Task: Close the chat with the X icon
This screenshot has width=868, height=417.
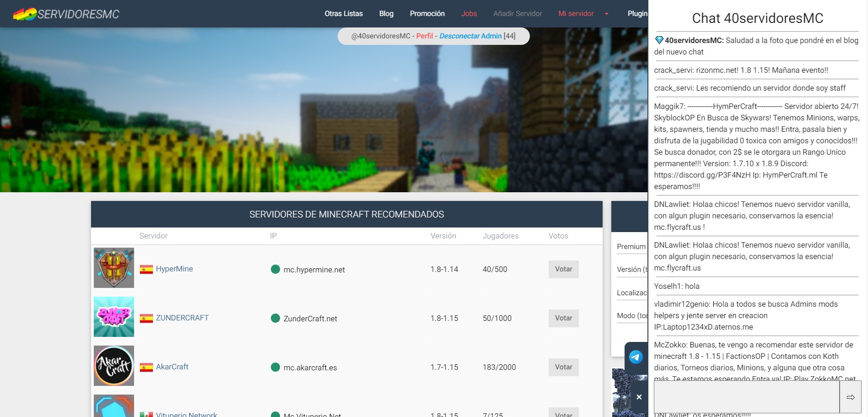Action: 639,397
